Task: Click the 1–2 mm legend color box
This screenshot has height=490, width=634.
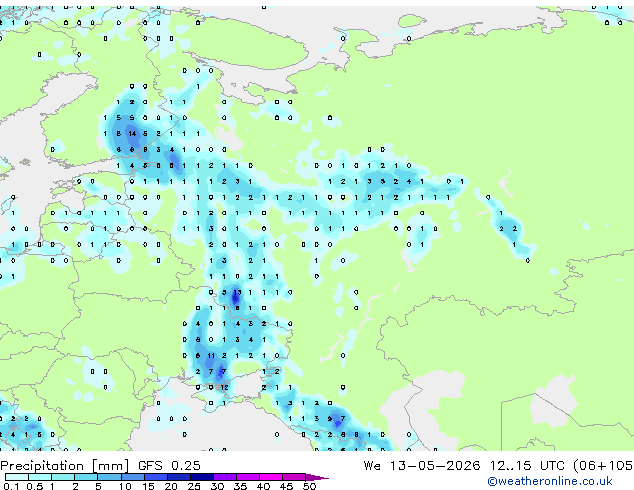Action: (x=63, y=477)
